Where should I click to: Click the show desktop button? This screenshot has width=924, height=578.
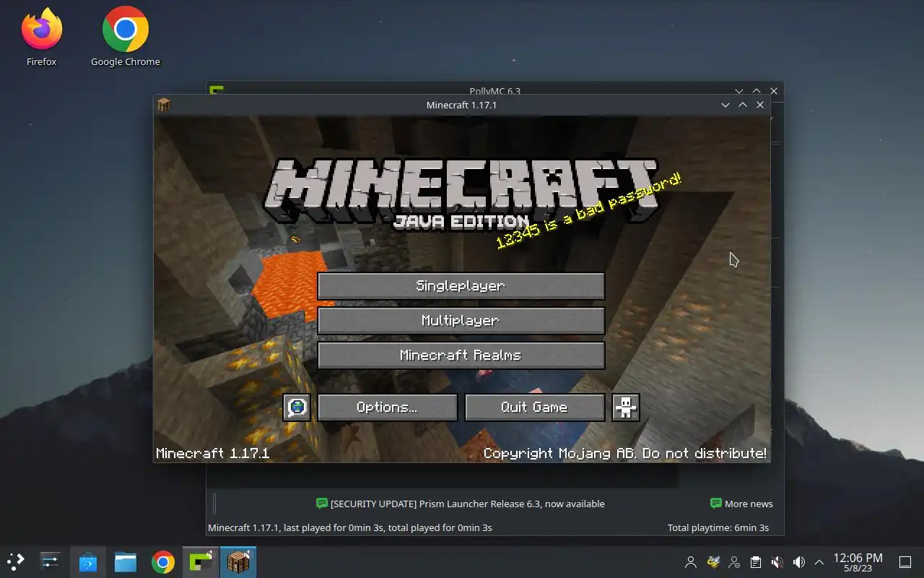coord(905,562)
